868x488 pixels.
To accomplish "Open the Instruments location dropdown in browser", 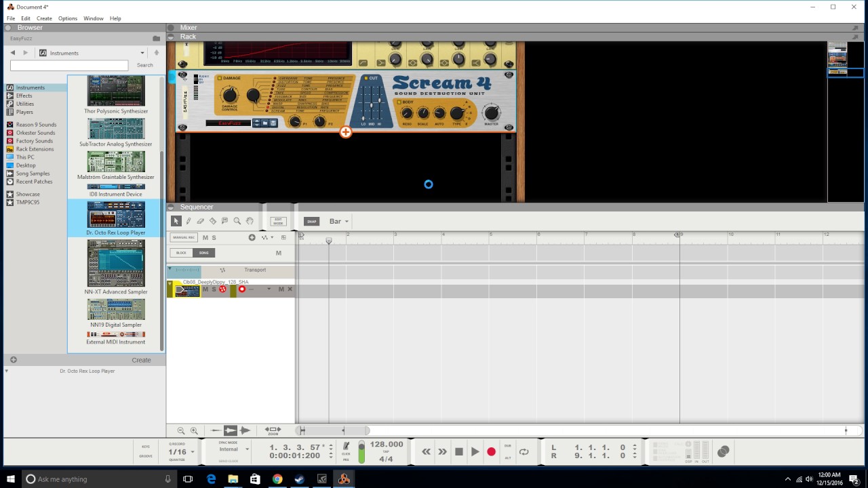I will click(142, 53).
